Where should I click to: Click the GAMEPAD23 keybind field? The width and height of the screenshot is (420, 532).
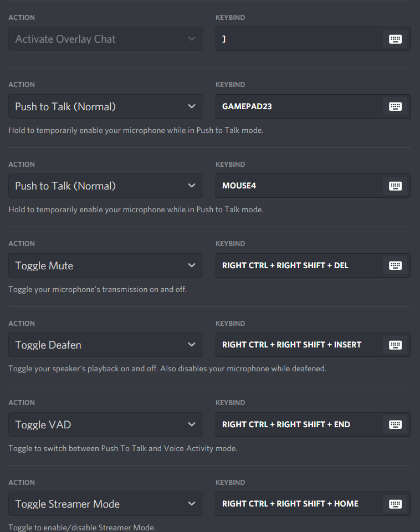(x=313, y=106)
